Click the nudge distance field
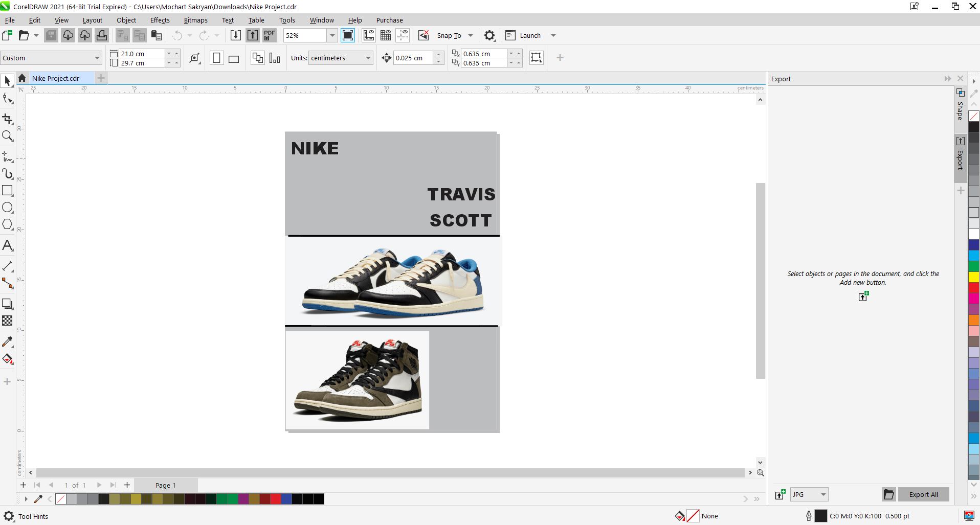The width and height of the screenshot is (980, 525). pos(413,58)
